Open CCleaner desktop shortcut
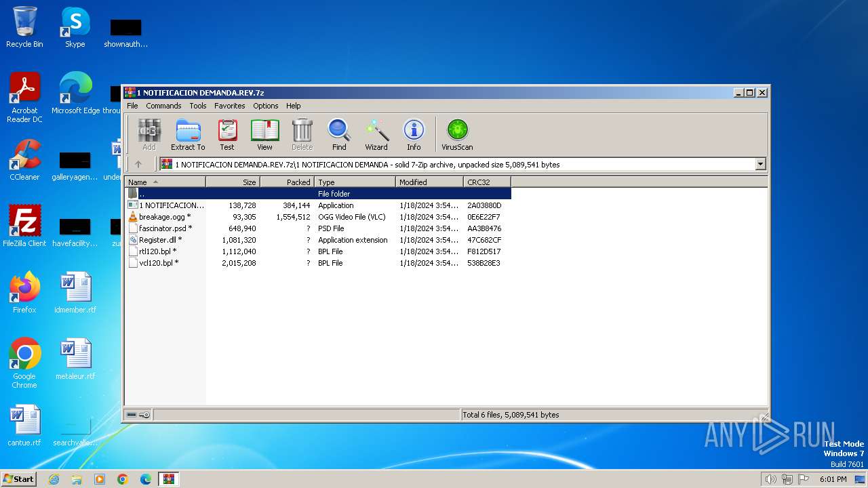Viewport: 868px width, 488px height. 24,160
